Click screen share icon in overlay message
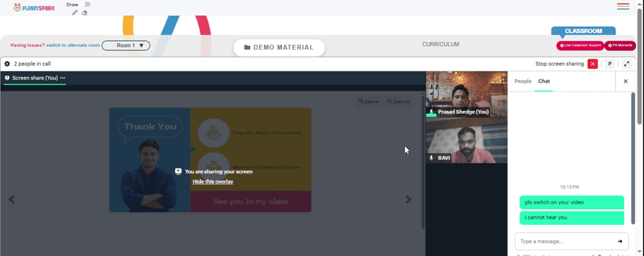The image size is (644, 256). pos(178,172)
